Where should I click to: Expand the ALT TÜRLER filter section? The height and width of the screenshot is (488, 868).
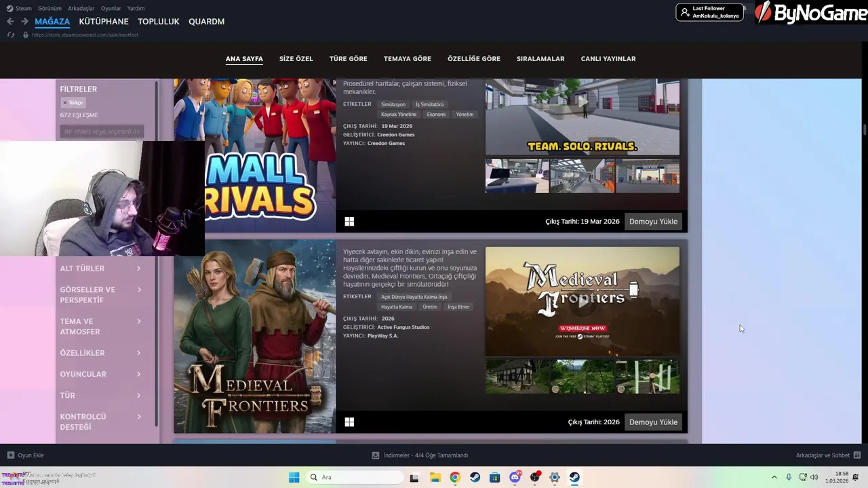(x=100, y=268)
